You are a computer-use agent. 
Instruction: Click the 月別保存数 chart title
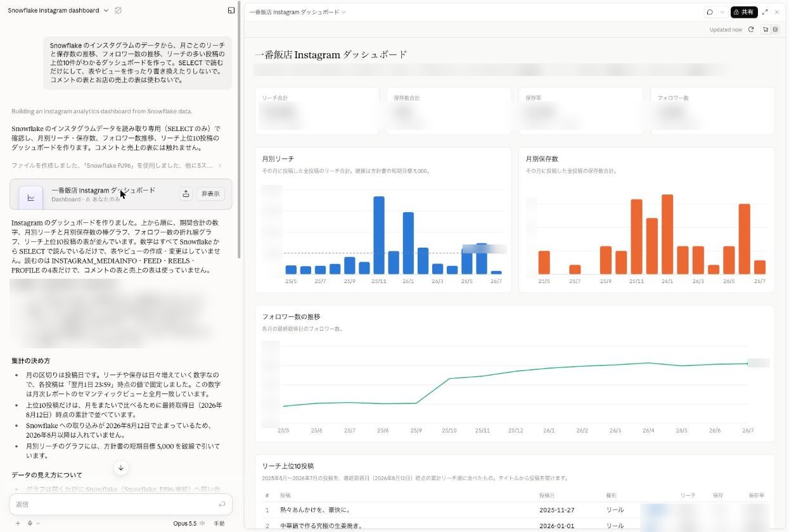(x=542, y=159)
